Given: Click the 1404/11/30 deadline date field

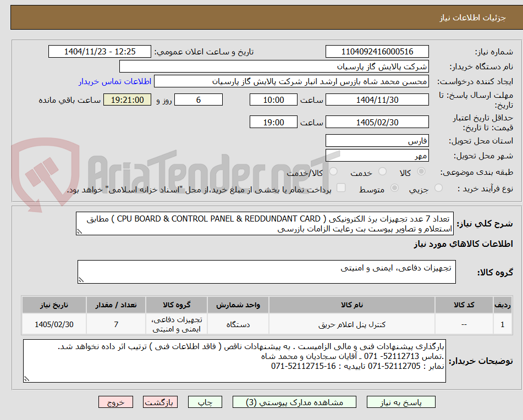Looking at the screenshot, I should [377, 100].
